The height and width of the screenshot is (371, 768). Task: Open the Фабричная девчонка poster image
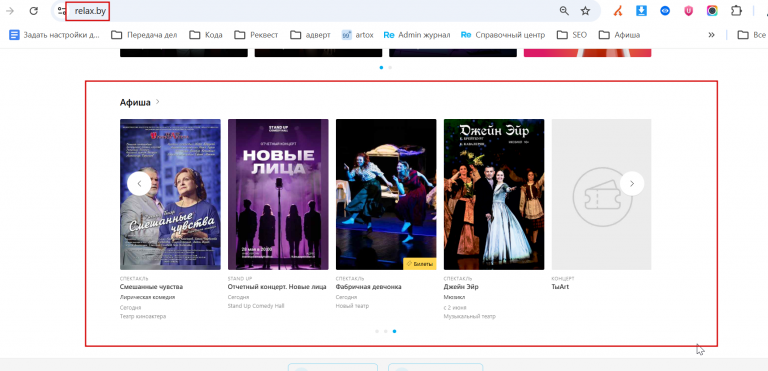point(386,194)
